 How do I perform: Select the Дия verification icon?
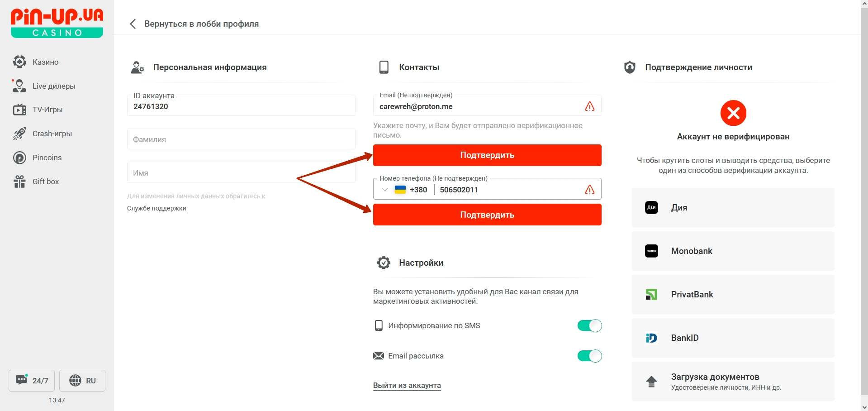651,207
